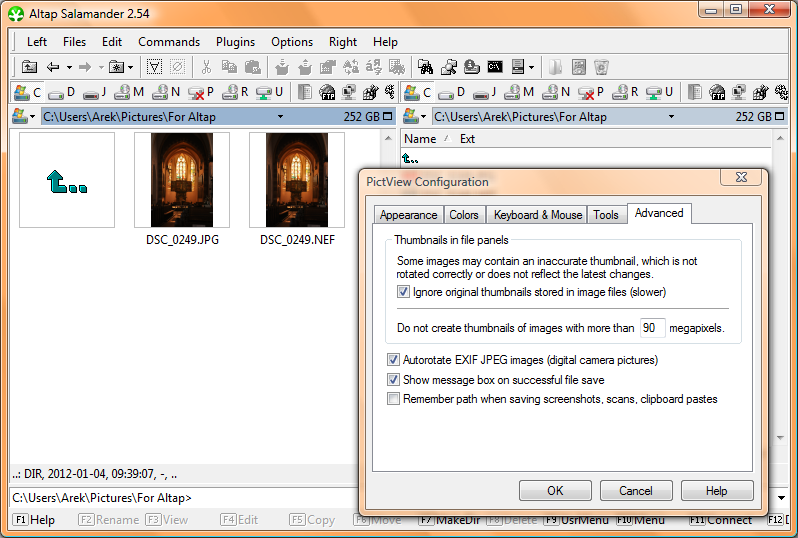Click the select files filter icon
The image size is (798, 538).
[155, 68]
